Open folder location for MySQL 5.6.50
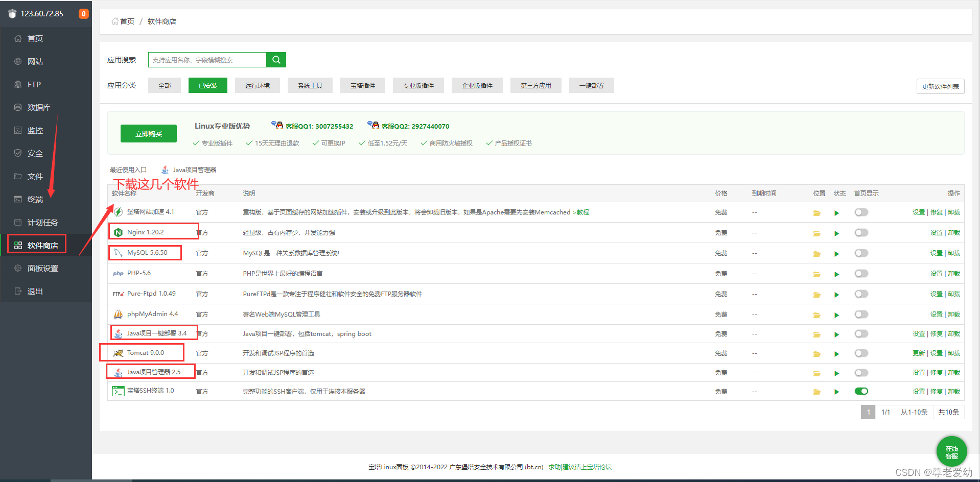 point(816,254)
